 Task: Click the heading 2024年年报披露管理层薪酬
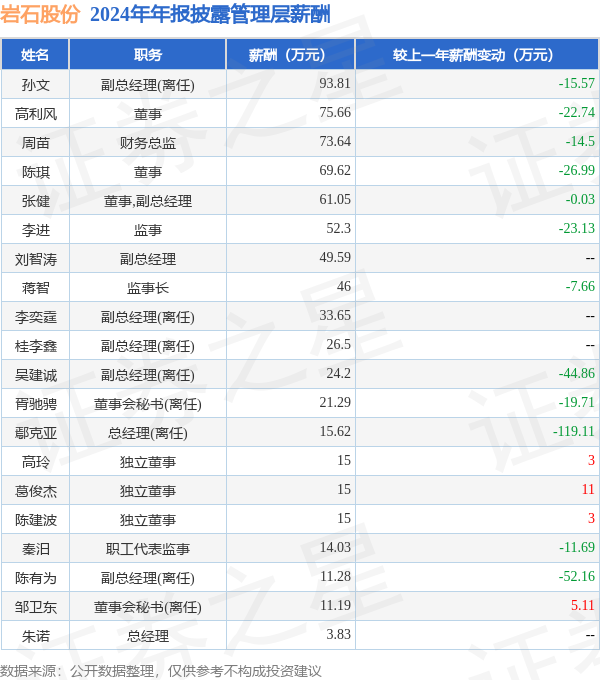[210, 14]
